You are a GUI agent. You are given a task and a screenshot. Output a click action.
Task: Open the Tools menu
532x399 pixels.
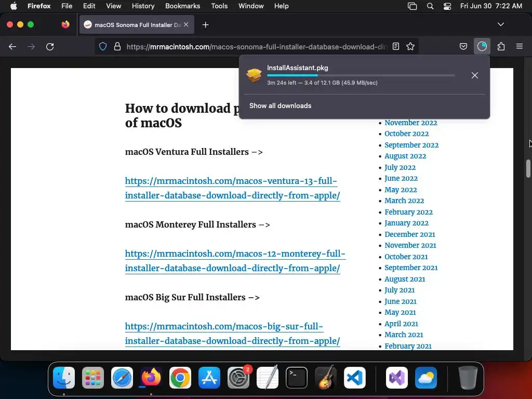[219, 6]
